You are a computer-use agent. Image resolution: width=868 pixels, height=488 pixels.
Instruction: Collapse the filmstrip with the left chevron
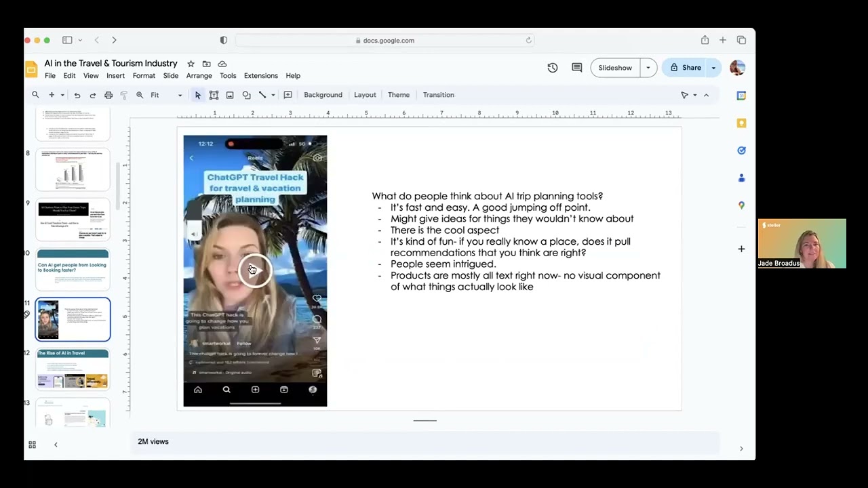[56, 445]
